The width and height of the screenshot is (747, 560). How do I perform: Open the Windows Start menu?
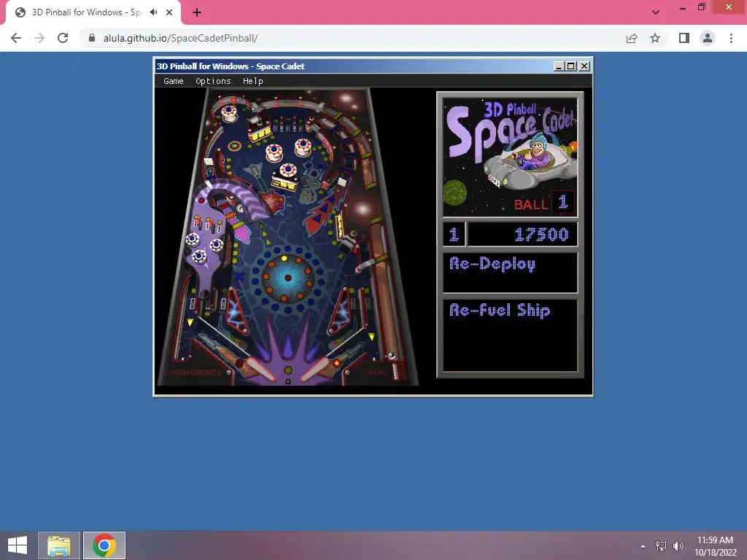pyautogui.click(x=18, y=545)
